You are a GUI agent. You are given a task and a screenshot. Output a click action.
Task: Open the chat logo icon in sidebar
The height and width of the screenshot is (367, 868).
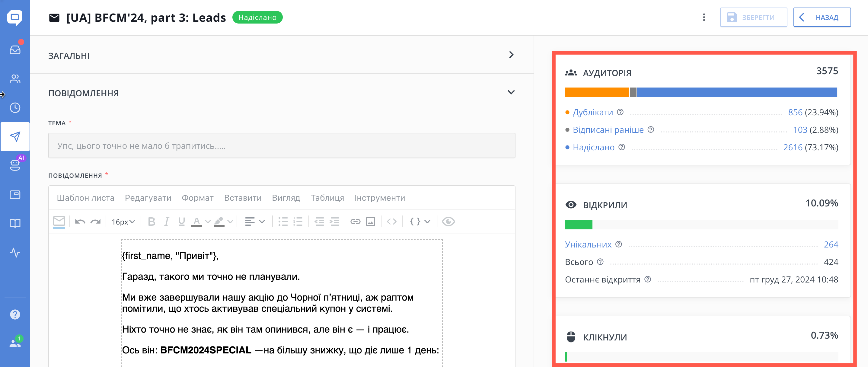tap(15, 17)
